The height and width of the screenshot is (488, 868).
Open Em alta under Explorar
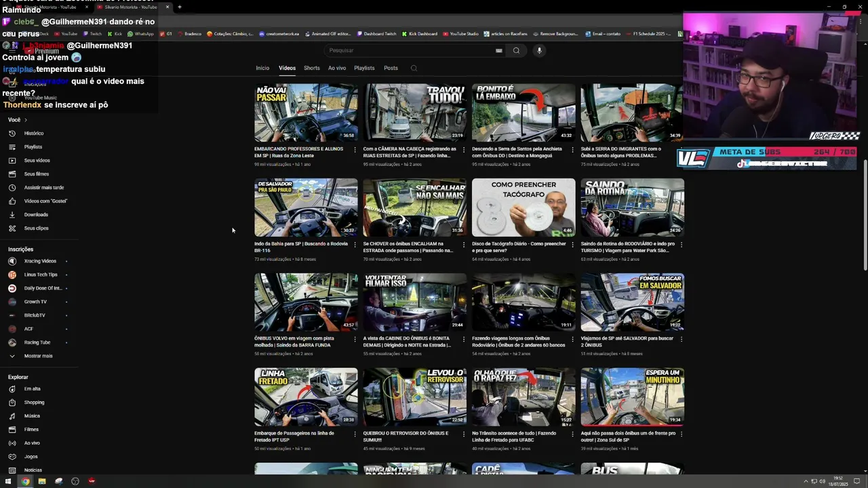point(32,389)
